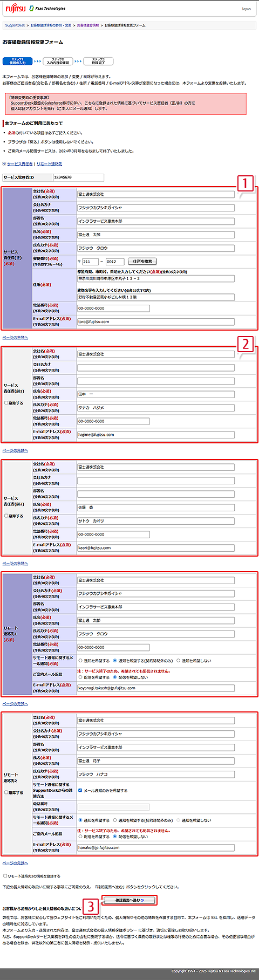Select 配信を希望しない radio in リモート連絡先1
The image size is (259, 980).
[x=115, y=677]
